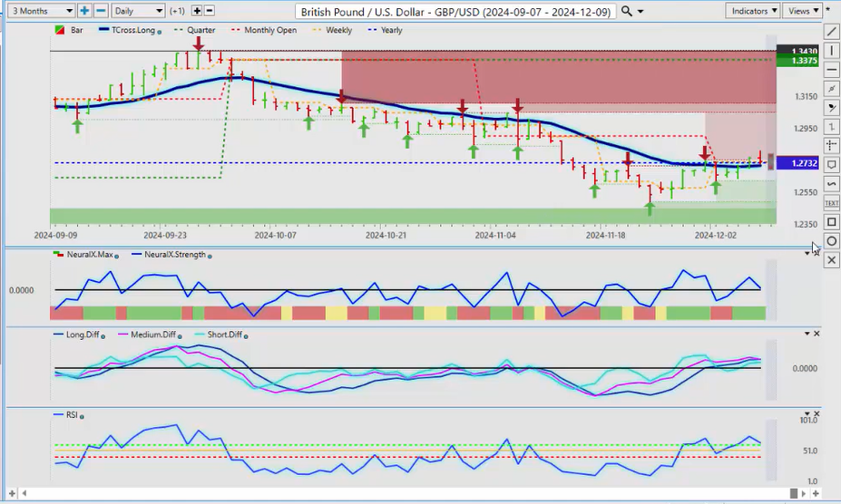The image size is (841, 504).
Task: Select the TEXT annotation tool
Action: coord(832,203)
